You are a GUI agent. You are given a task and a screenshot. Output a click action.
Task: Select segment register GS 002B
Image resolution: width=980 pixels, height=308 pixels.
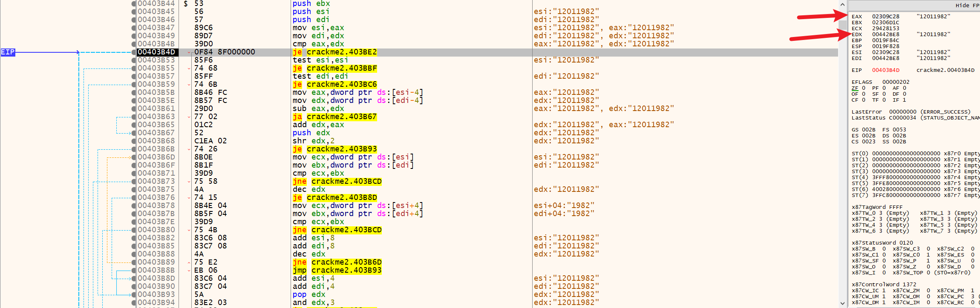(x=863, y=130)
